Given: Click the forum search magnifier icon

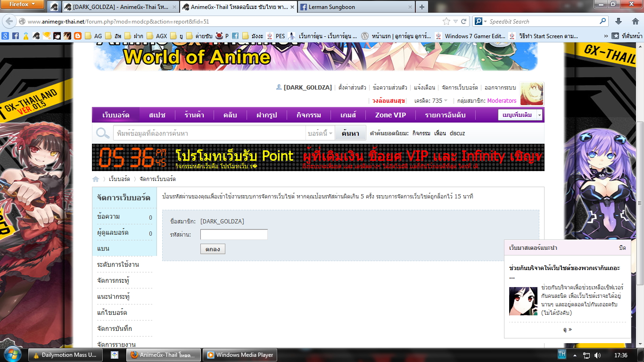Looking at the screenshot, I should click(x=103, y=133).
